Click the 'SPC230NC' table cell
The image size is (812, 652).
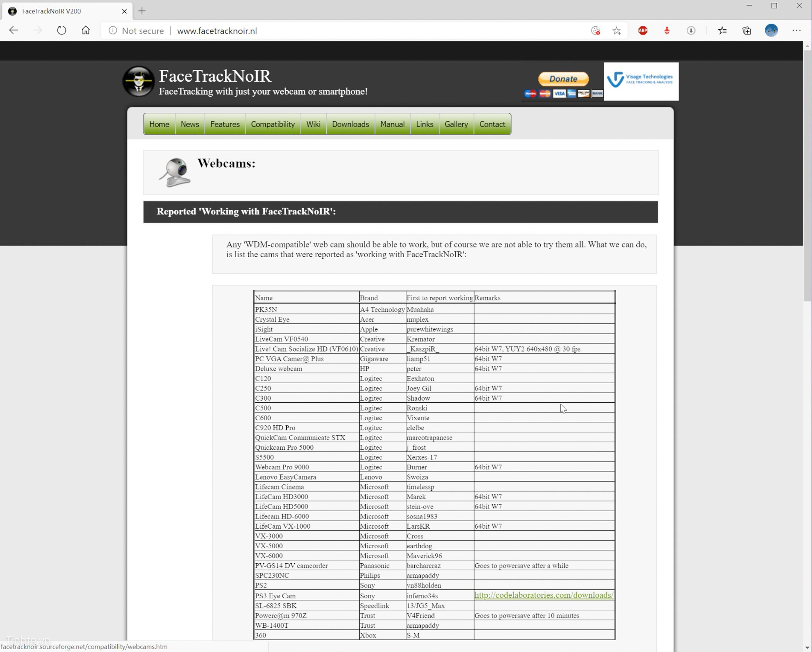click(x=306, y=575)
